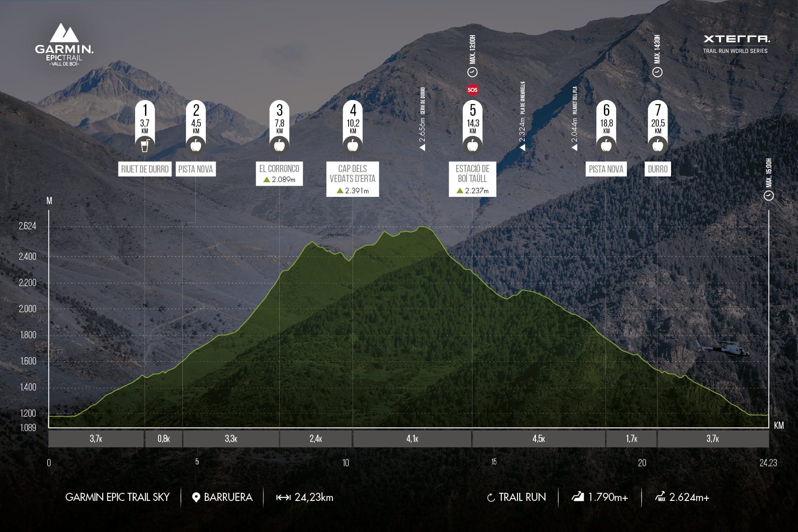This screenshot has height=532, width=798.
Task: Click the Garmin Epic Trail logo
Action: coord(64,45)
